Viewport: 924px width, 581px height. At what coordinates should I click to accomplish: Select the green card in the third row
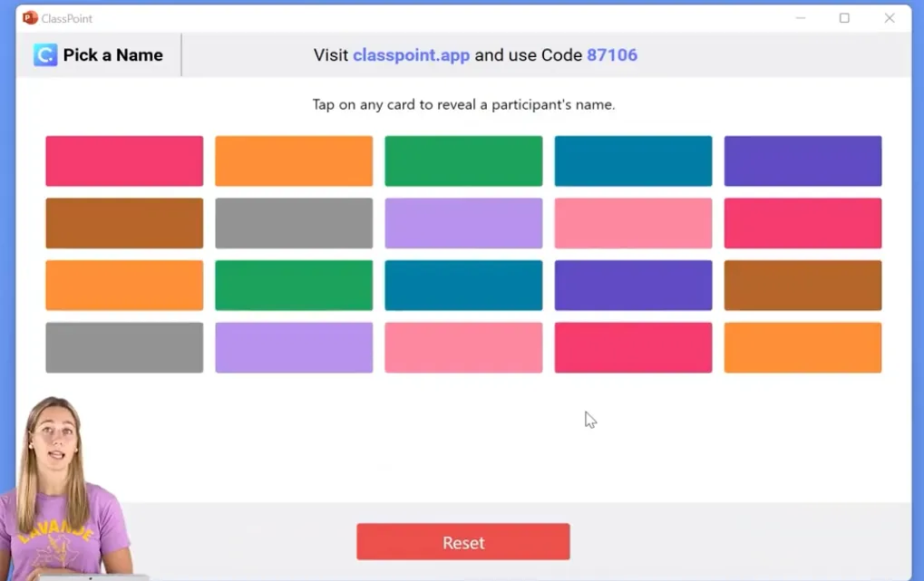pos(294,286)
